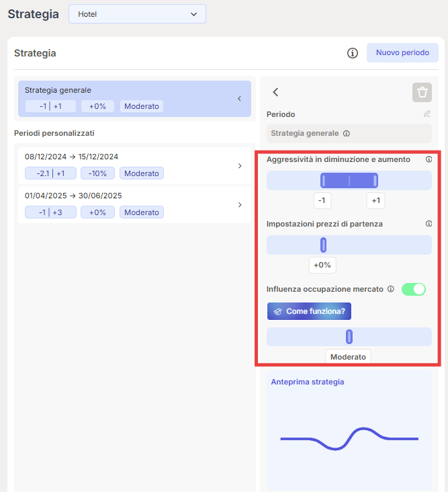Open info icon for Aggressività in diminuzione e aumento
Image resolution: width=448 pixels, height=492 pixels.
coord(429,159)
